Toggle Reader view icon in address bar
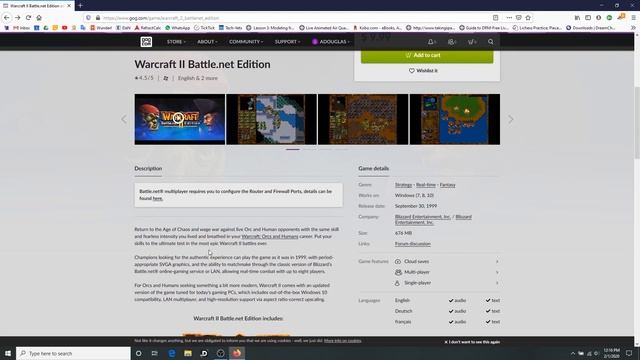Viewport: 640px width, 360px height. click(x=496, y=18)
